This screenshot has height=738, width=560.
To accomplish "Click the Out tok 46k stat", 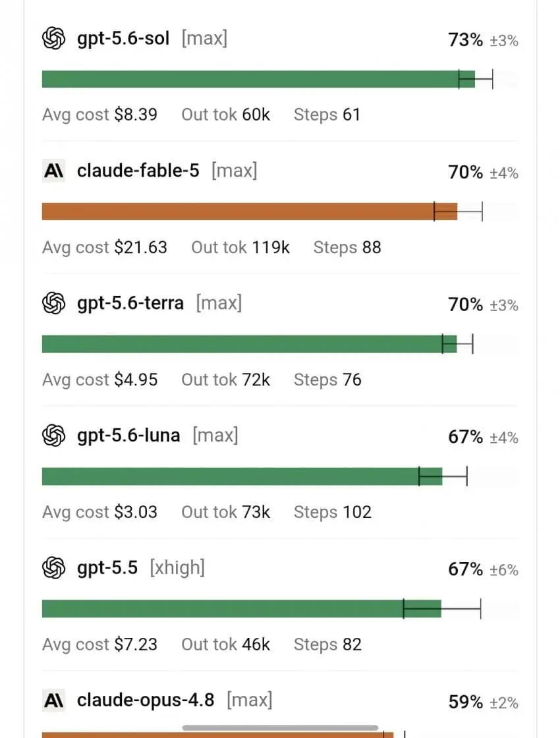I will pyautogui.click(x=226, y=644).
